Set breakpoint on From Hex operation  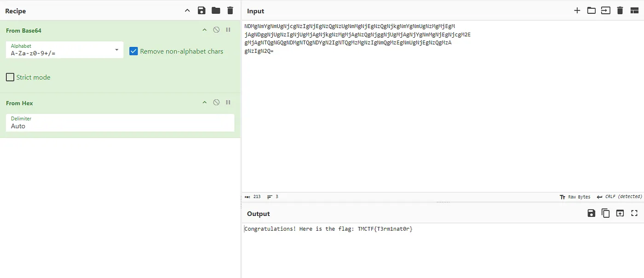point(228,102)
